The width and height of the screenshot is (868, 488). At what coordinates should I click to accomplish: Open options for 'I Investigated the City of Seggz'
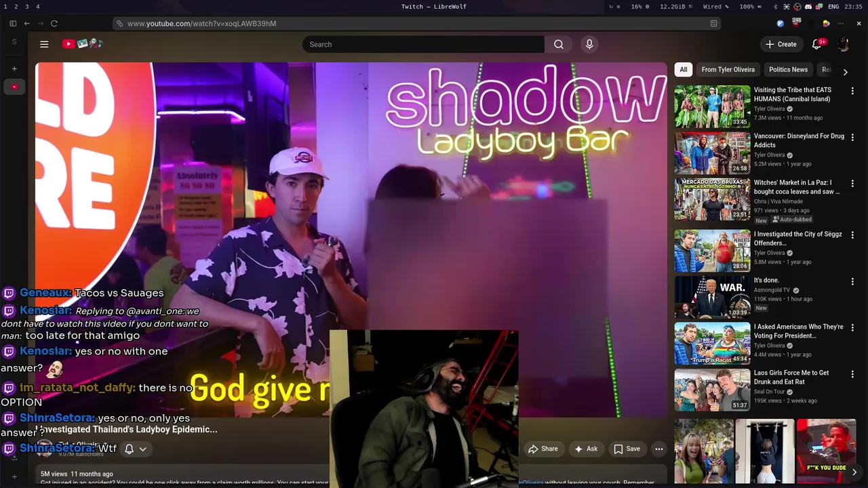click(x=852, y=235)
